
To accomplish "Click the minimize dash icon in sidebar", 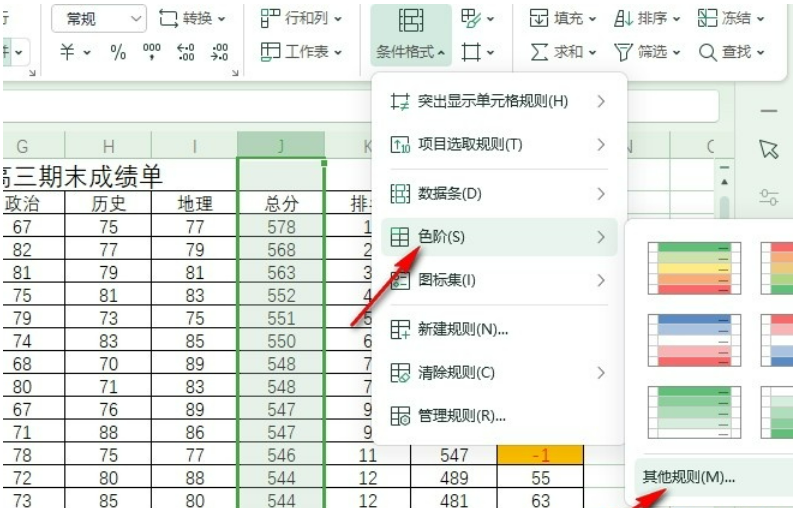I will (769, 111).
